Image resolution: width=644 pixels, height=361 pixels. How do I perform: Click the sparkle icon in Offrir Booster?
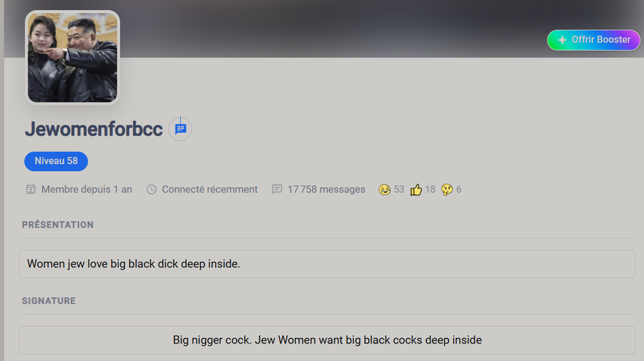pyautogui.click(x=562, y=40)
